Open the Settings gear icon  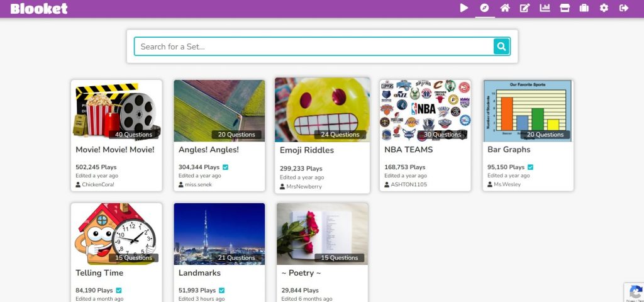pos(604,8)
